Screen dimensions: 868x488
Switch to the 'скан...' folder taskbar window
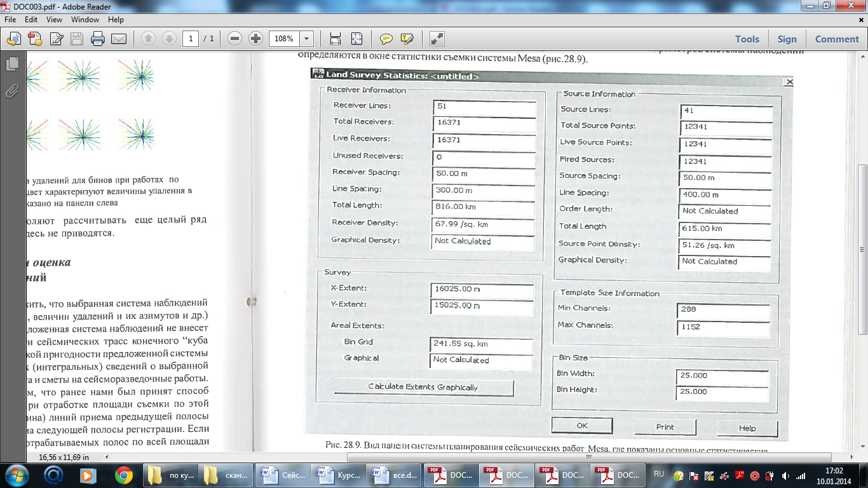click(x=226, y=475)
